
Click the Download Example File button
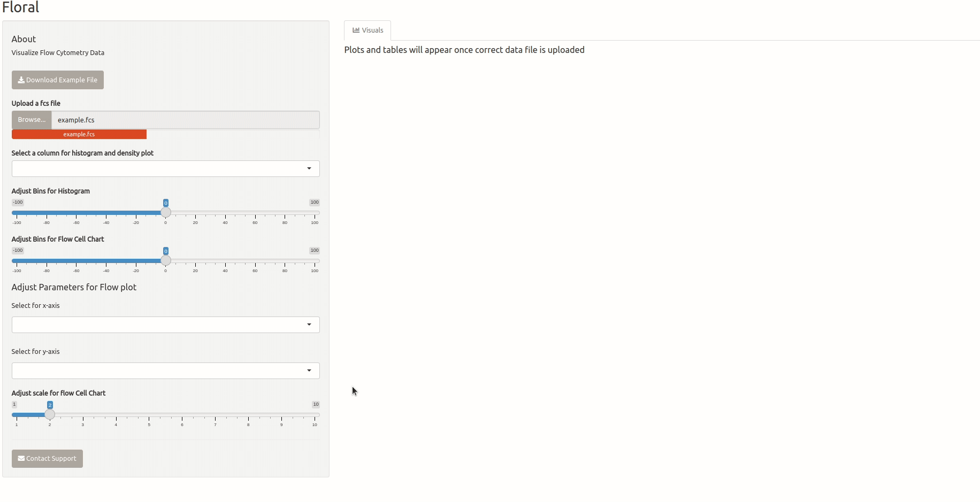58,80
